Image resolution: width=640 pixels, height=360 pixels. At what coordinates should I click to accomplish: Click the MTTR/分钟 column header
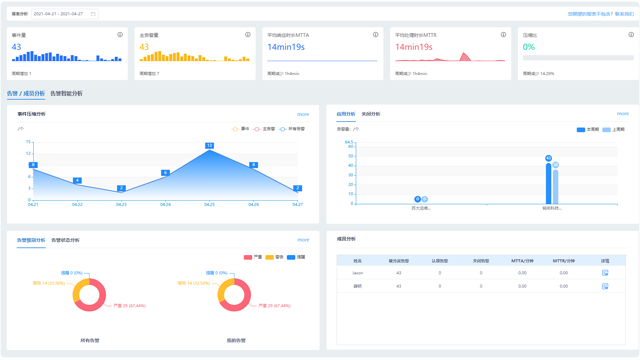(564, 260)
